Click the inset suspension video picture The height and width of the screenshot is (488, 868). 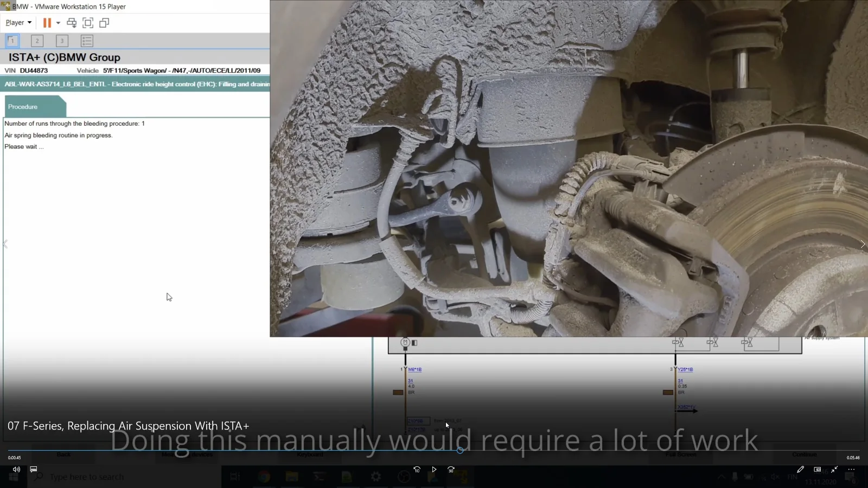(x=569, y=168)
